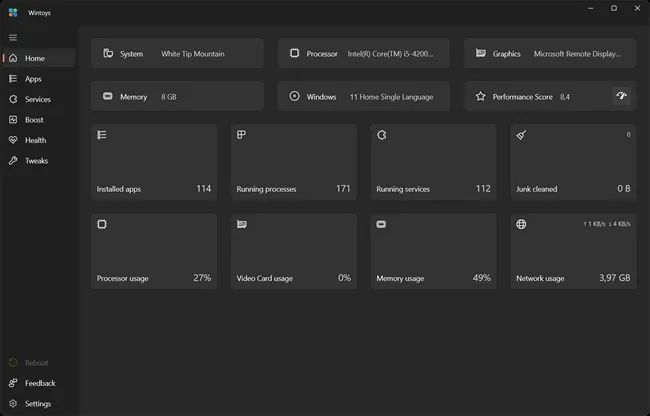The width and height of the screenshot is (650, 416).
Task: Click the Performance Score label
Action: coord(522,97)
